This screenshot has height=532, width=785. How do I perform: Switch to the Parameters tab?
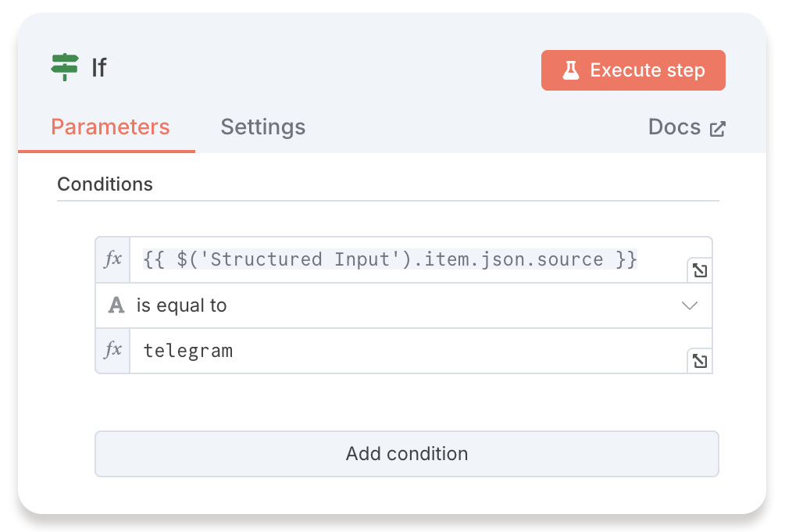click(110, 127)
